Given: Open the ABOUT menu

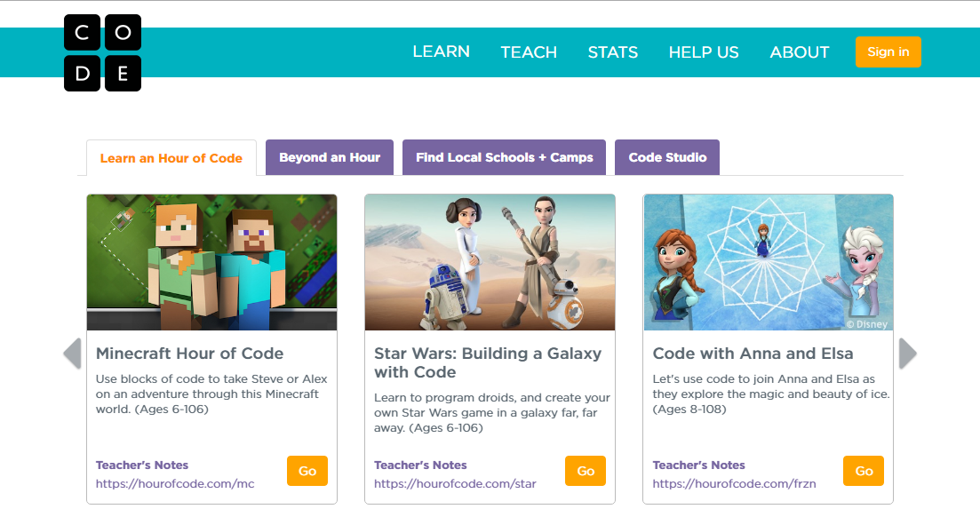Looking at the screenshot, I should [x=800, y=52].
